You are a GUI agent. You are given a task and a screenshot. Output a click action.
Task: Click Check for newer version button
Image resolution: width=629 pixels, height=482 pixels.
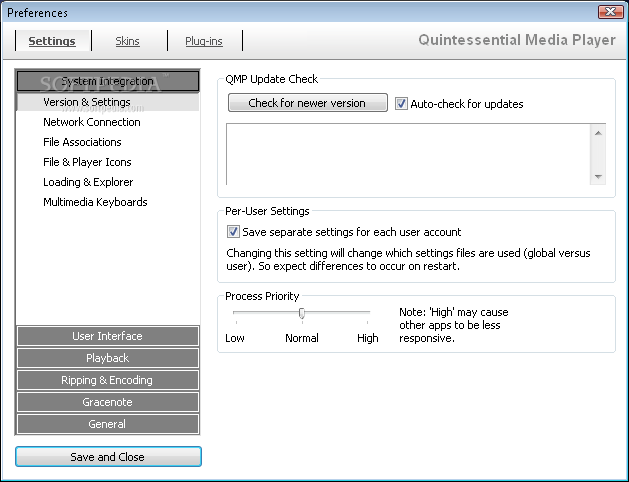point(308,103)
